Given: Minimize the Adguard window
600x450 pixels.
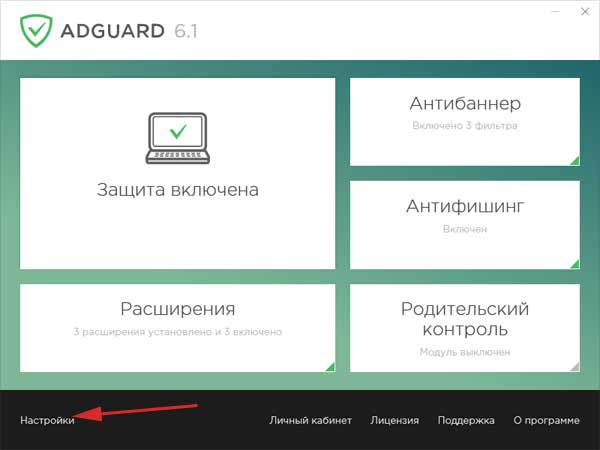Looking at the screenshot, I should click(x=557, y=11).
